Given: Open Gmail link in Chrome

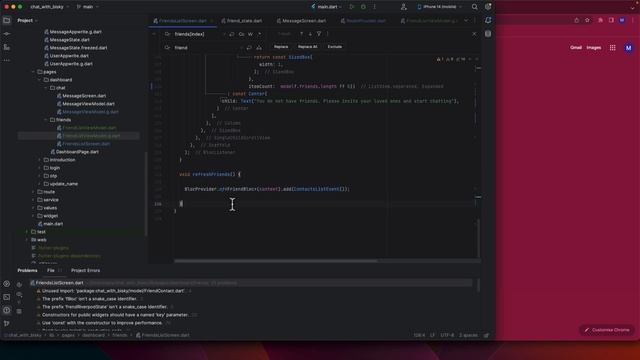Looking at the screenshot, I should [x=576, y=48].
